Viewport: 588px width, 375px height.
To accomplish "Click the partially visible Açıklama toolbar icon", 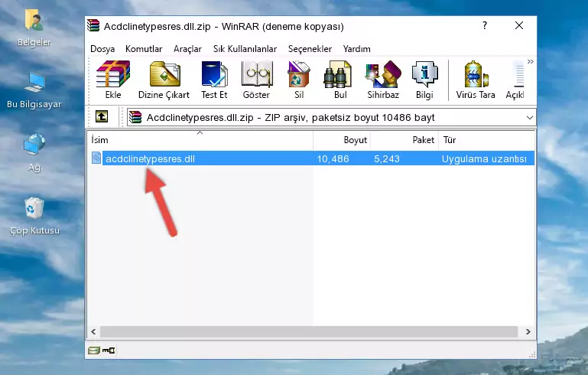I will (x=518, y=75).
